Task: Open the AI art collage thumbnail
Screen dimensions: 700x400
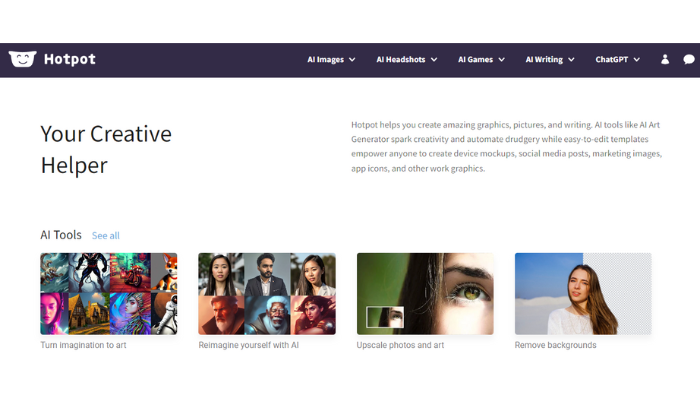Action: (x=108, y=294)
